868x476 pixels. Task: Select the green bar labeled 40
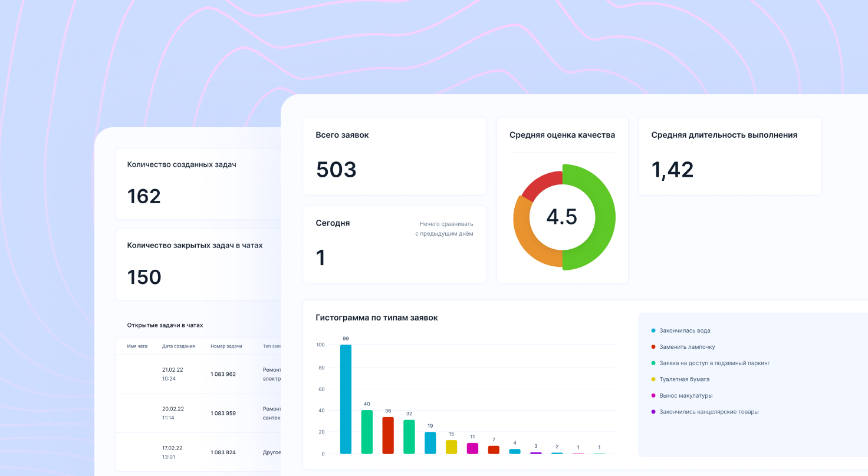[367, 432]
